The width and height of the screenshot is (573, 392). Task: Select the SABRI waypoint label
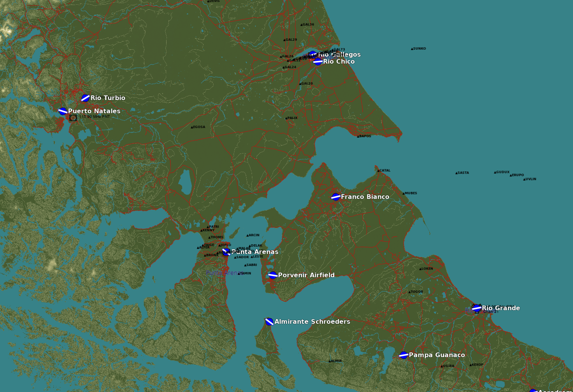click(252, 265)
